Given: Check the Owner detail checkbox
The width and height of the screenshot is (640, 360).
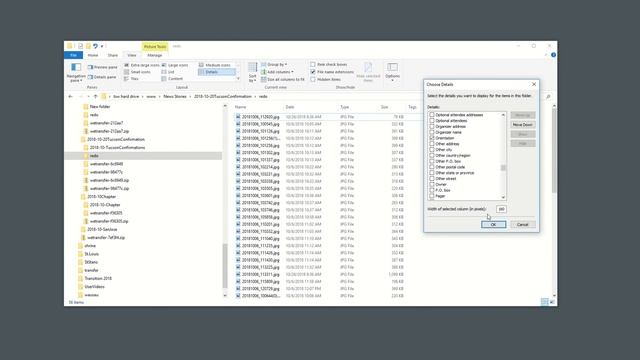Looking at the screenshot, I should pos(432,184).
